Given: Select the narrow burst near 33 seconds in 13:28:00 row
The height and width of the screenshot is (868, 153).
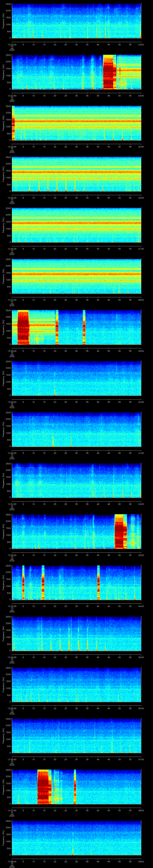Looking at the screenshot, I should pyautogui.click(x=84, y=327).
